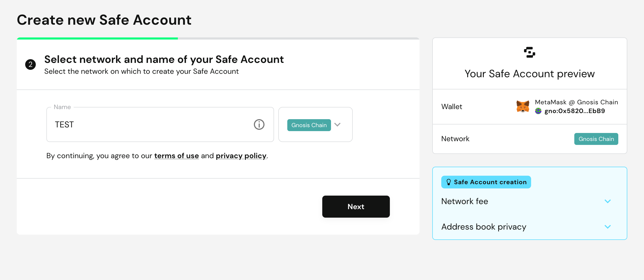Open the terms of use link
The width and height of the screenshot is (644, 280).
coord(177,156)
